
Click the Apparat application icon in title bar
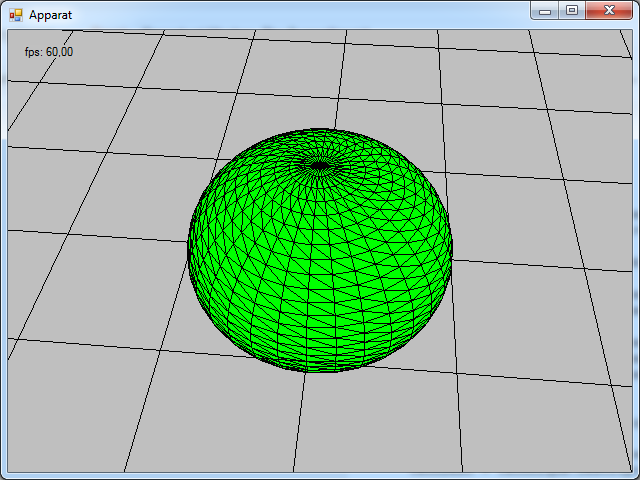[x=16, y=15]
